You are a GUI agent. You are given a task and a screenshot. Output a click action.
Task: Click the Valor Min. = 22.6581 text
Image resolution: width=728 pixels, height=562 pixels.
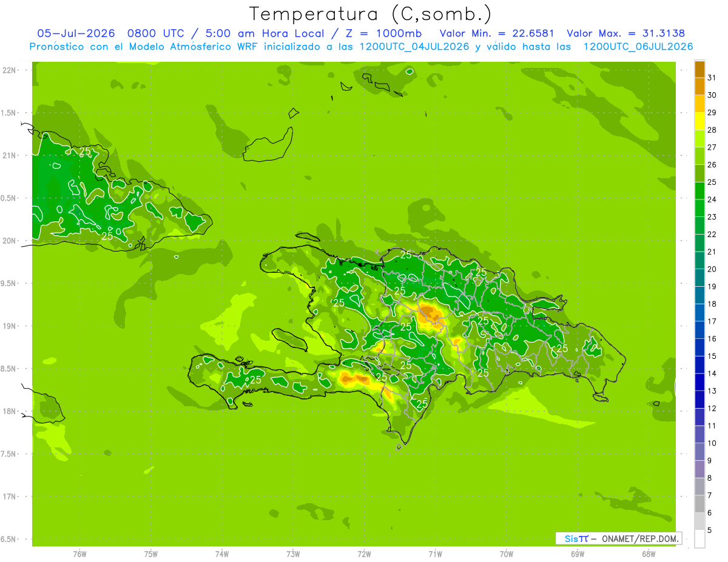click(496, 33)
